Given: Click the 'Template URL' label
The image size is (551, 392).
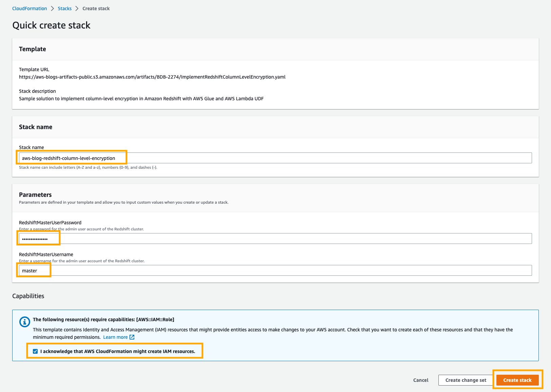Looking at the screenshot, I should coord(34,69).
